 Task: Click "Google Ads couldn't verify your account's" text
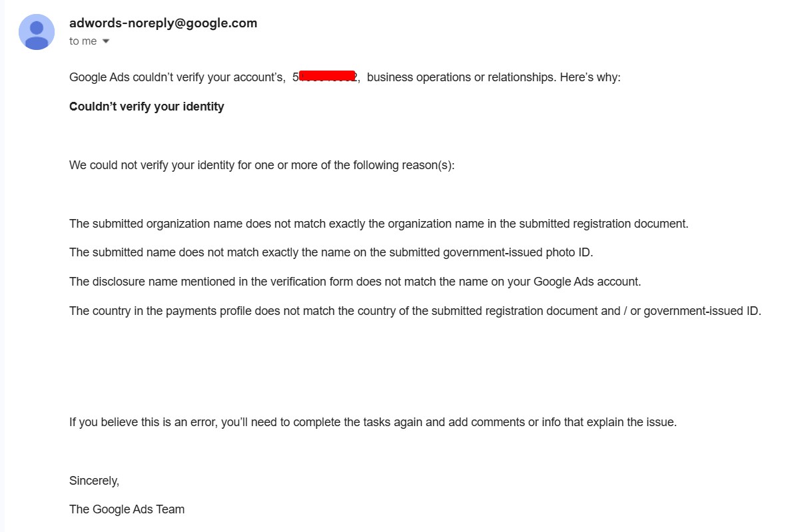tap(177, 78)
